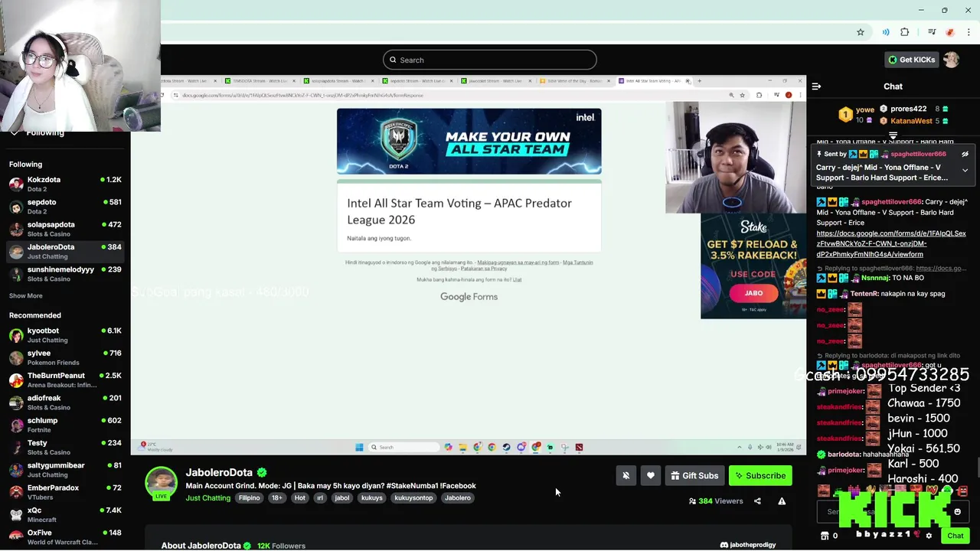Image resolution: width=980 pixels, height=551 pixels.
Task: Send message with the green Chat button
Action: [x=955, y=536]
